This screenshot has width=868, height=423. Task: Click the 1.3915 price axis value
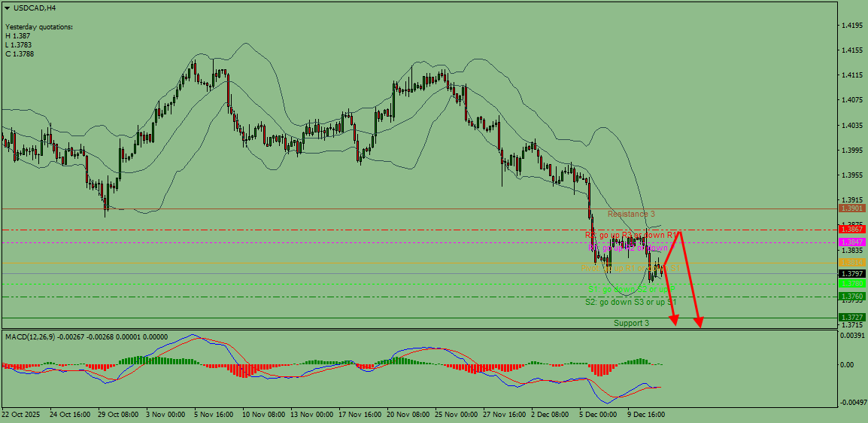tap(851, 200)
